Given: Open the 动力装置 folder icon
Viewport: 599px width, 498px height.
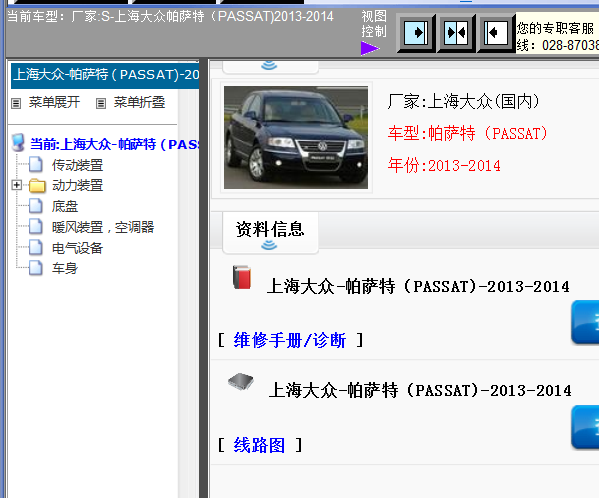Looking at the screenshot, I should click(x=37, y=186).
